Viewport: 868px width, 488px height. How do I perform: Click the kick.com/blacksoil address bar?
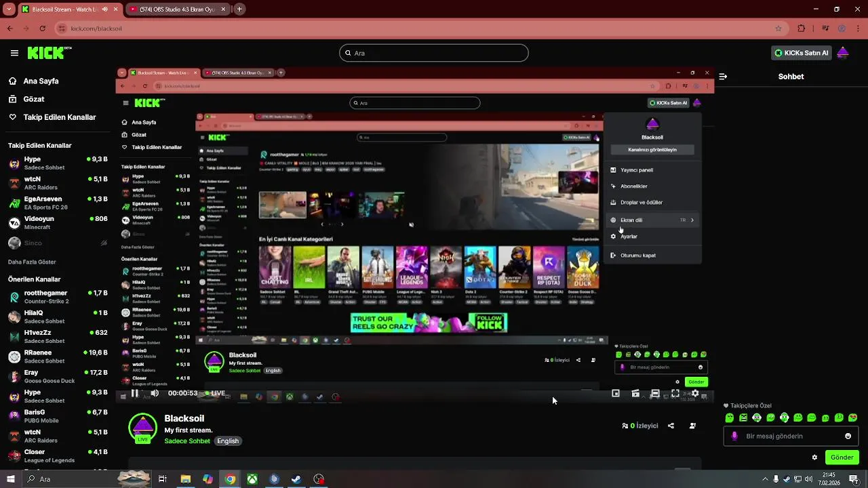pyautogui.click(x=420, y=28)
